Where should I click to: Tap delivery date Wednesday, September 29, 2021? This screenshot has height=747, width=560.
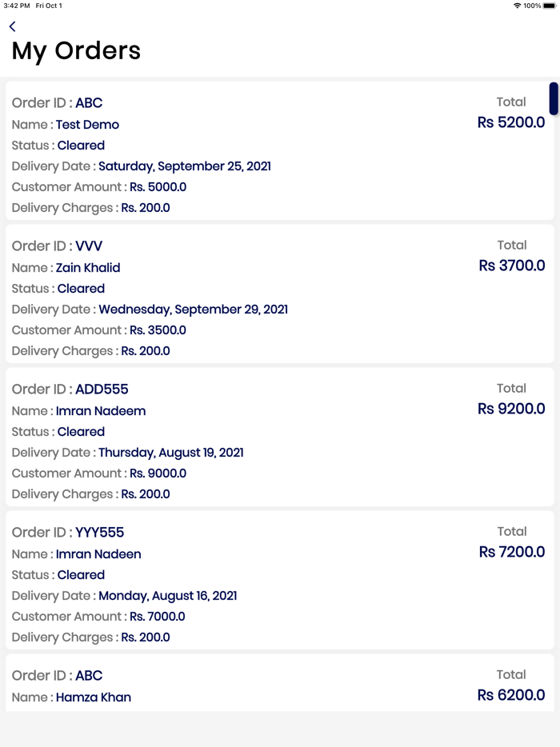[193, 310]
